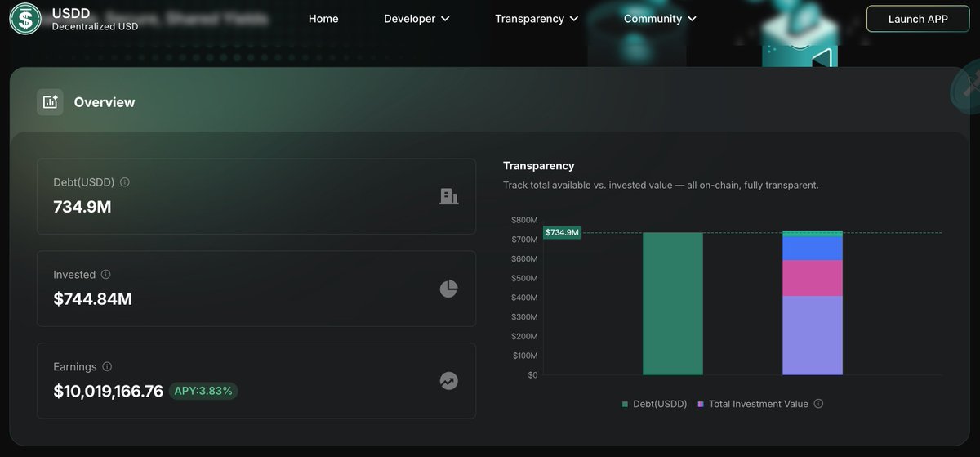Image resolution: width=980 pixels, height=457 pixels.
Task: Click the 734.9M debt value
Action: click(82, 207)
